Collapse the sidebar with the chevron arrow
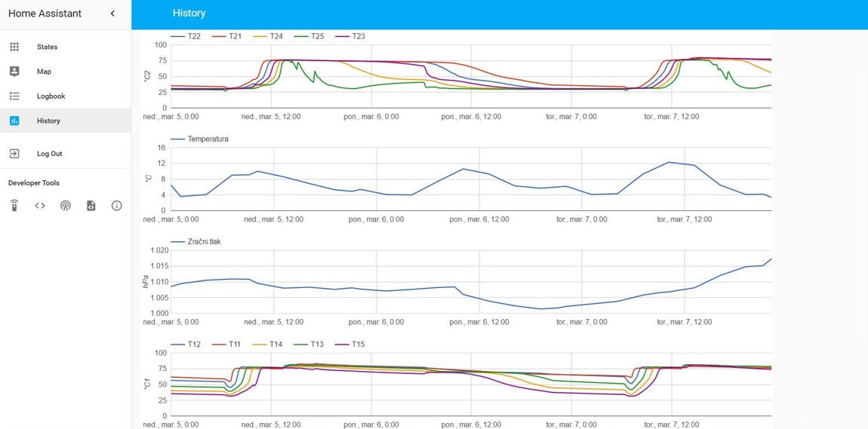Image resolution: width=868 pixels, height=429 pixels. [112, 14]
